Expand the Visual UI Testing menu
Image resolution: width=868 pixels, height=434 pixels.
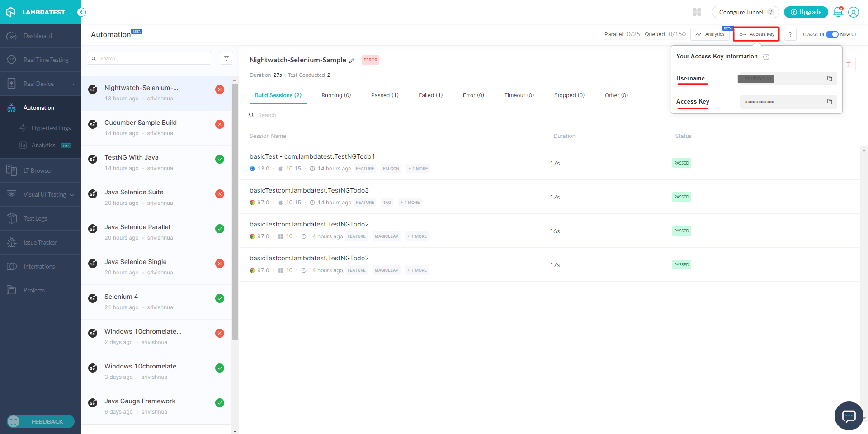pyautogui.click(x=72, y=195)
